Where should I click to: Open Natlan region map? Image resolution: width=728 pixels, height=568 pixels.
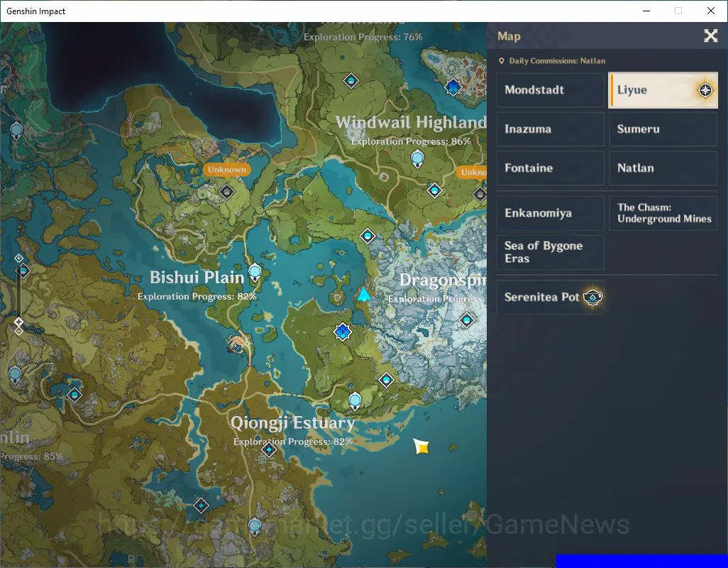tap(663, 168)
